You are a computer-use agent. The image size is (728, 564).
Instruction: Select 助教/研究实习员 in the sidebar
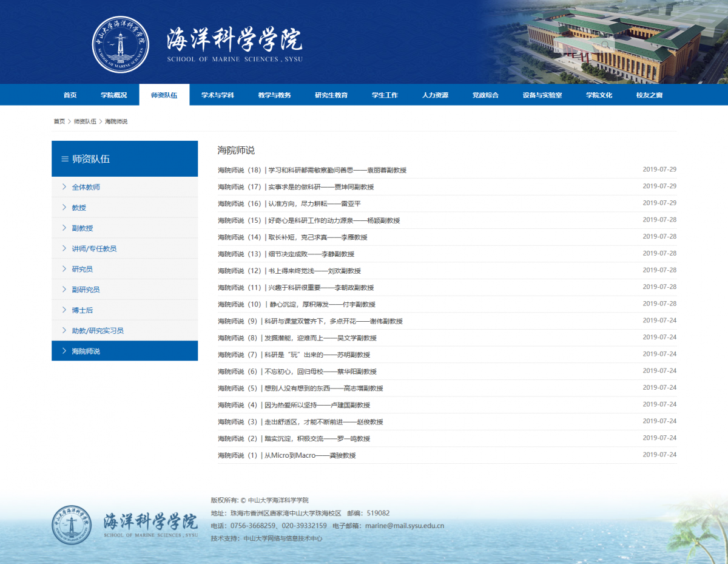98,331
